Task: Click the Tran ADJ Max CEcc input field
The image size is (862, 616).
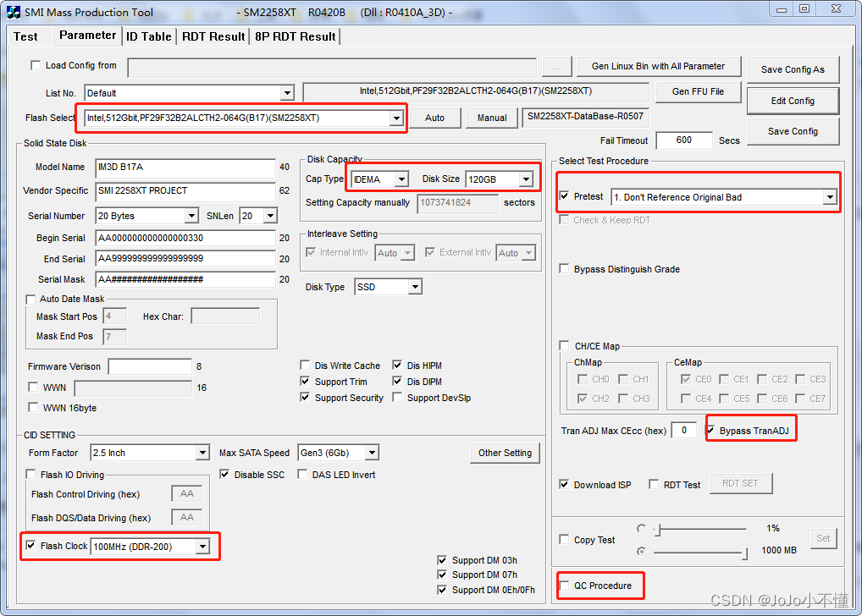Action: click(x=684, y=430)
